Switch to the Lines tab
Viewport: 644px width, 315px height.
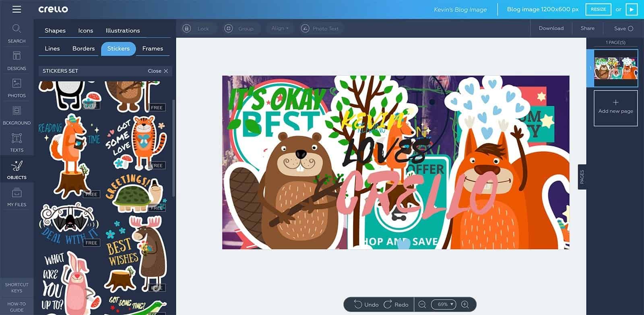click(x=52, y=48)
